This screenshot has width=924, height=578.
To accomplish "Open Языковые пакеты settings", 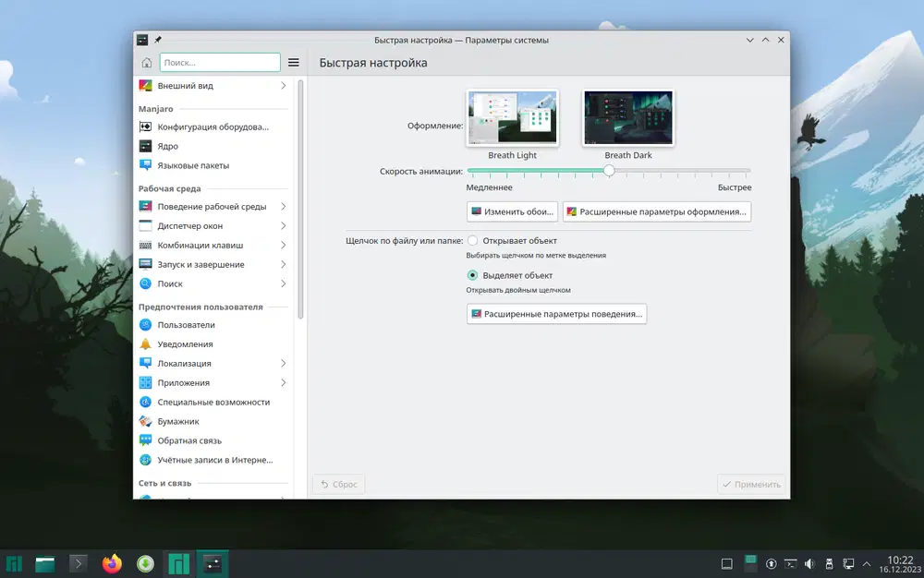I will [192, 165].
